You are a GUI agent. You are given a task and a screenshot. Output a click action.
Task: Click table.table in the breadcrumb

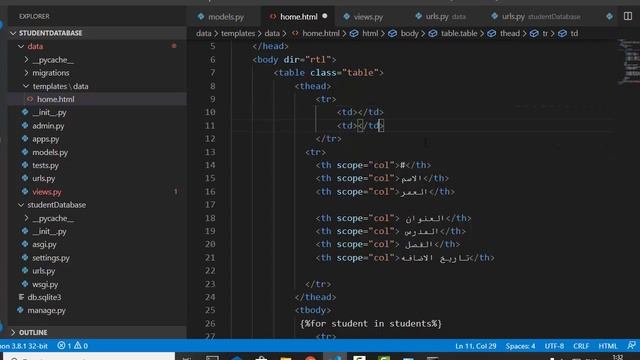(x=459, y=33)
